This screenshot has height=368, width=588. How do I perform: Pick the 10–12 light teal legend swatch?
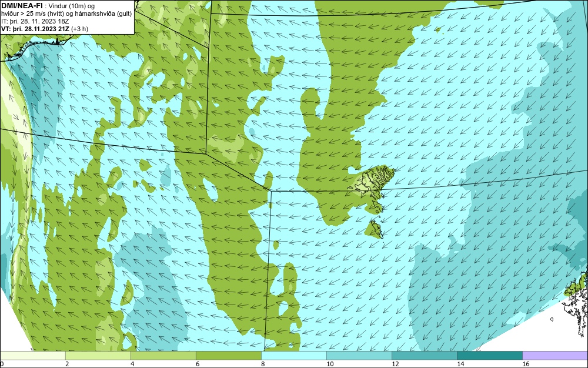(x=359, y=355)
